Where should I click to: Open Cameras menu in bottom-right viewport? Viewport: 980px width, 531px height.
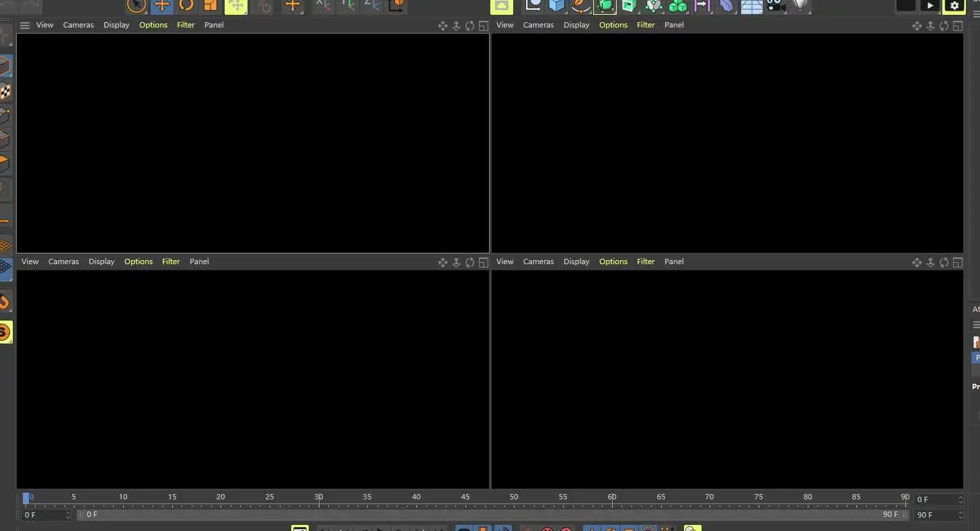pos(539,261)
